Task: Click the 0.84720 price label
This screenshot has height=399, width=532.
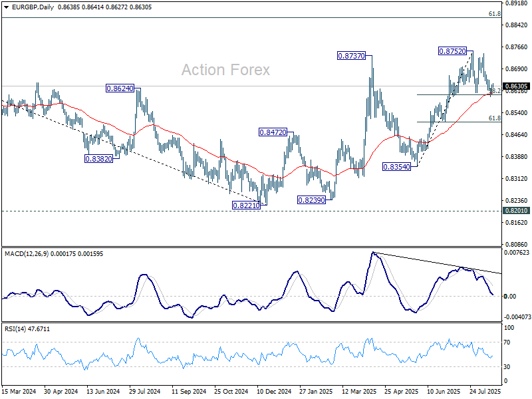Action: tap(273, 132)
